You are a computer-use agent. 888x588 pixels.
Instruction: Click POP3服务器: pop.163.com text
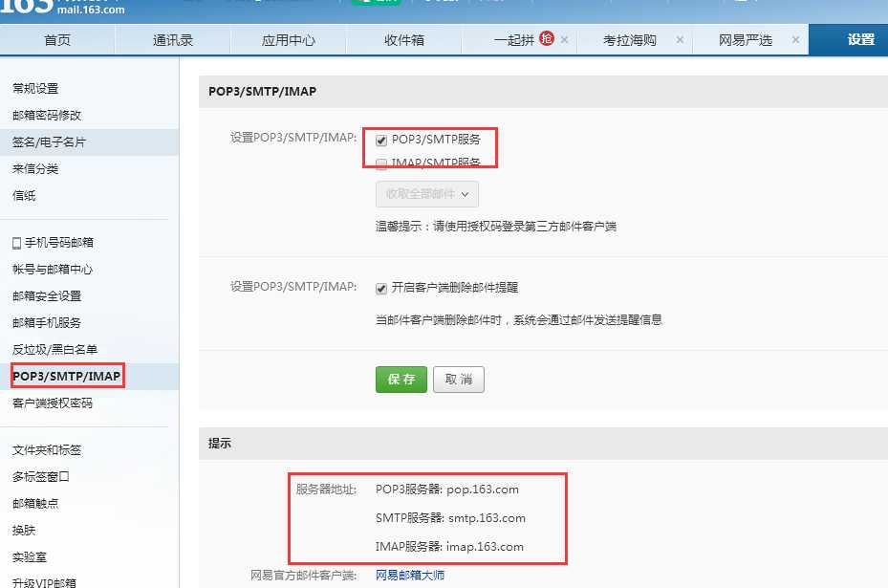(446, 490)
